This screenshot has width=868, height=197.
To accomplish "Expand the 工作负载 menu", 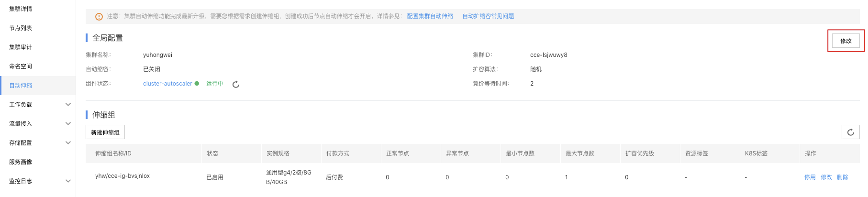I will click(x=68, y=104).
